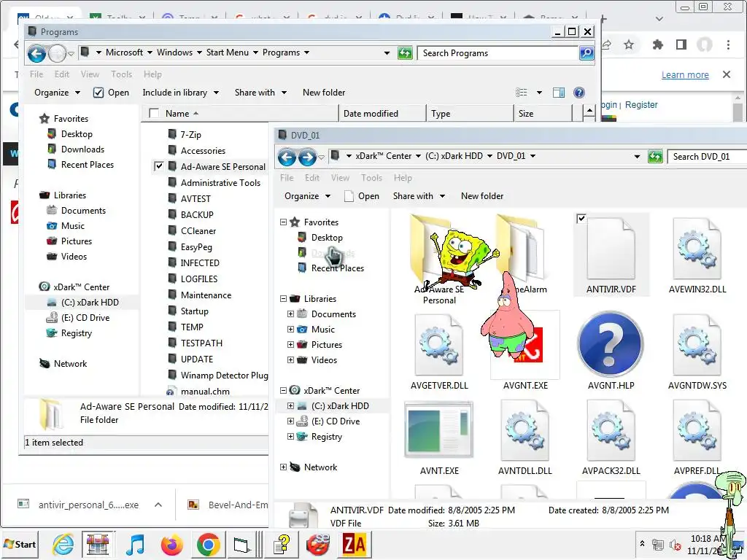The image size is (747, 560).
Task: Click Windows Start button
Action: pyautogui.click(x=20, y=544)
